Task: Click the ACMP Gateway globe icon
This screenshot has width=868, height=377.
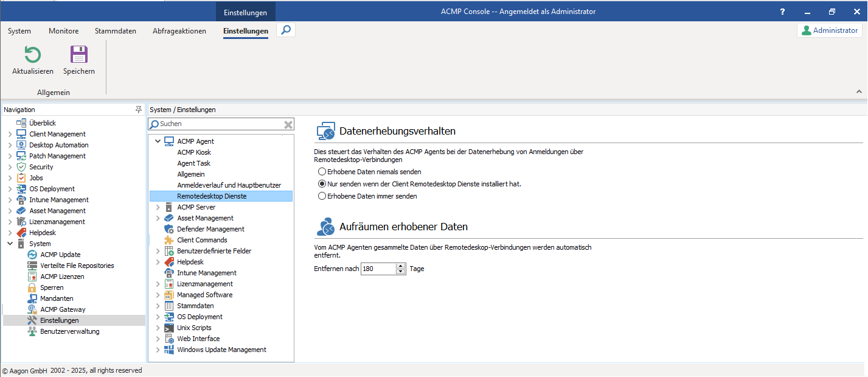Action: [x=33, y=309]
